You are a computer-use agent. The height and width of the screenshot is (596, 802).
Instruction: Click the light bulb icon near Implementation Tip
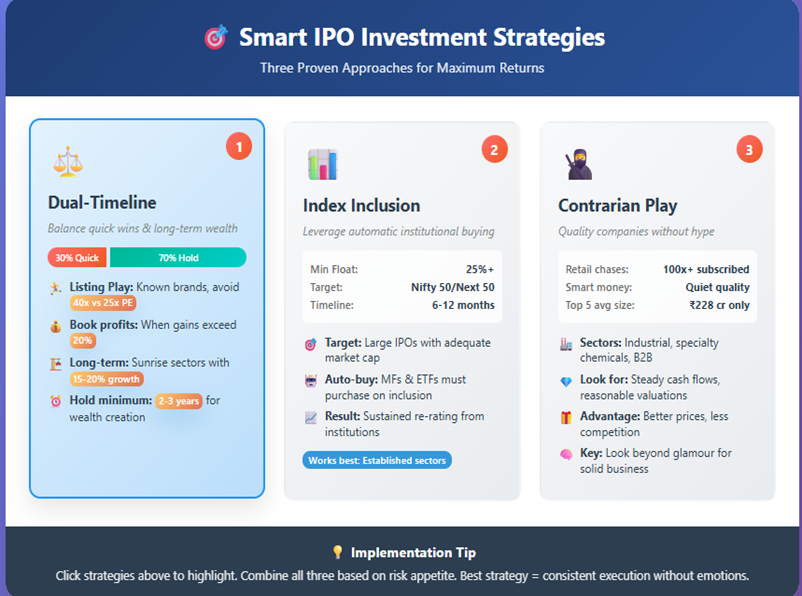pyautogui.click(x=337, y=552)
